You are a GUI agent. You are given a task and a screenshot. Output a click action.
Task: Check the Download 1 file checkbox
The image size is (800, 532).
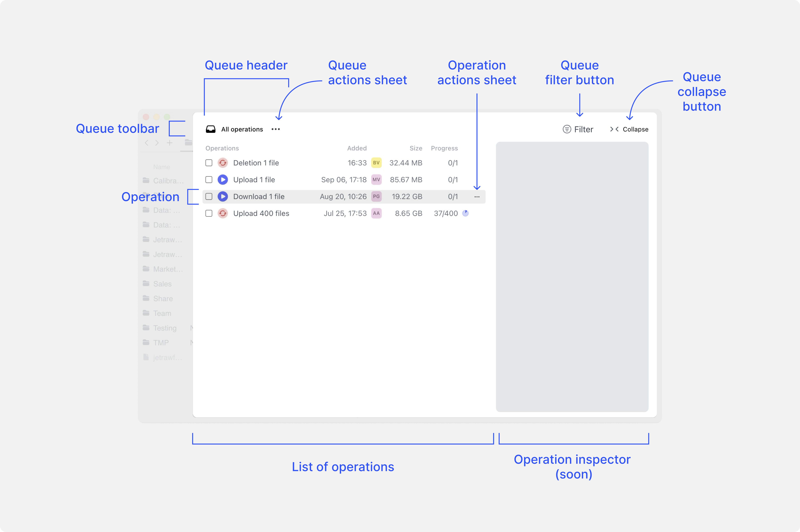[x=209, y=196]
